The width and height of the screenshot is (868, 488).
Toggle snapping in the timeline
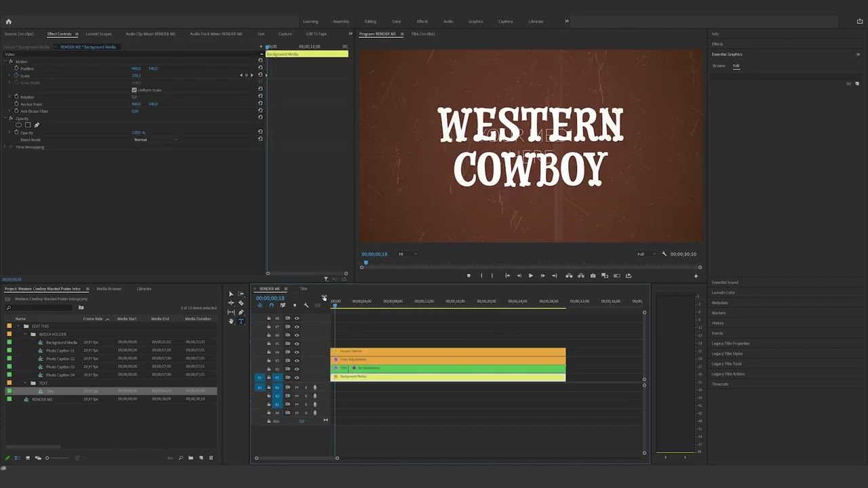[x=271, y=305]
